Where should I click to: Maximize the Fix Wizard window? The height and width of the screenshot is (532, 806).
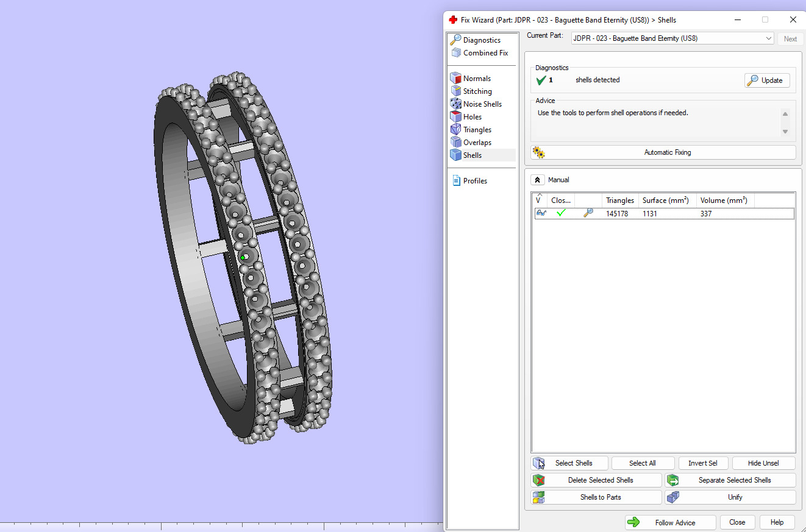[x=765, y=20]
